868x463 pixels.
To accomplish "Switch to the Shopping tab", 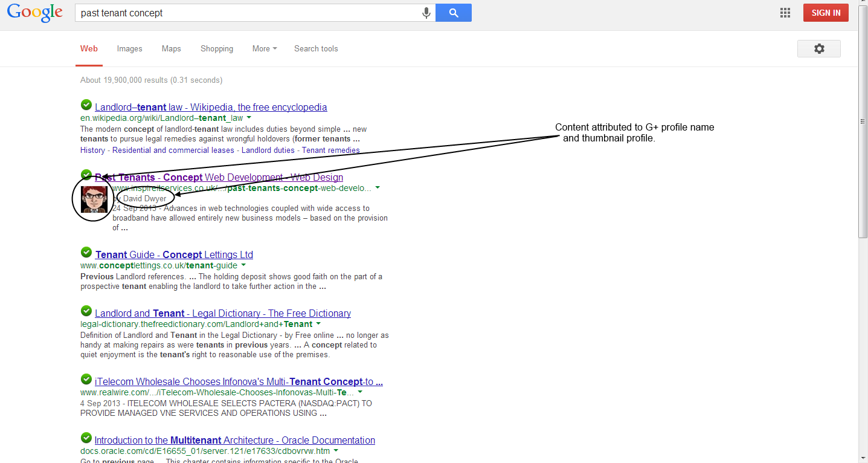I will tap(217, 48).
